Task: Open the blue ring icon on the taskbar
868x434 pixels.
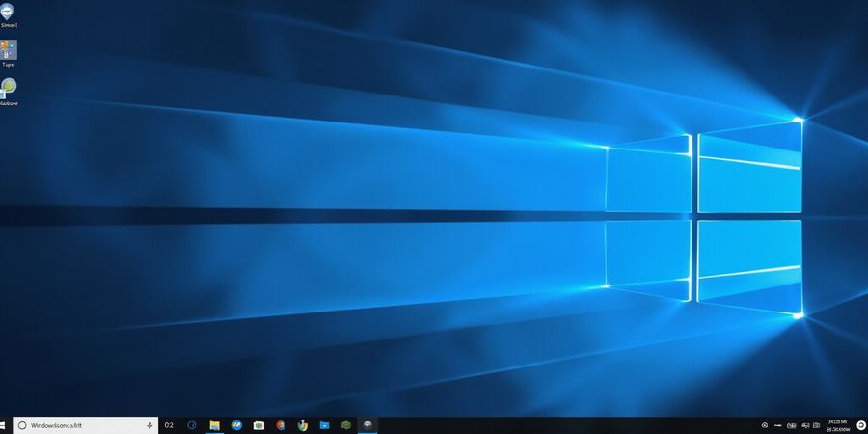Action: point(192,425)
